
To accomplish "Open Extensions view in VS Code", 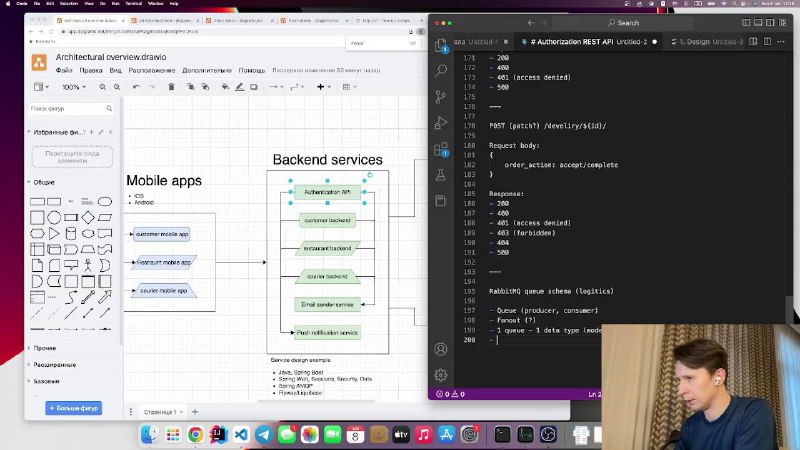I will click(x=441, y=149).
